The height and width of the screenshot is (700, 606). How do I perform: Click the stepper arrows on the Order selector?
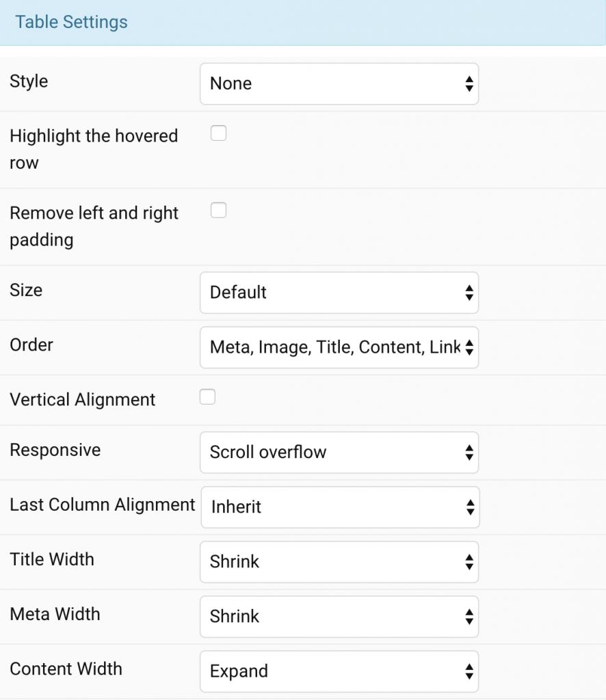[469, 347]
